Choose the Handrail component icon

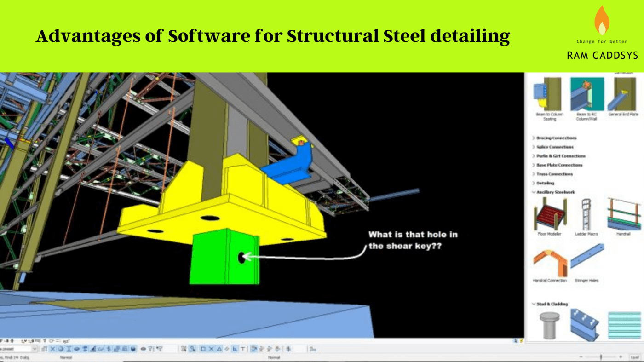pos(624,213)
